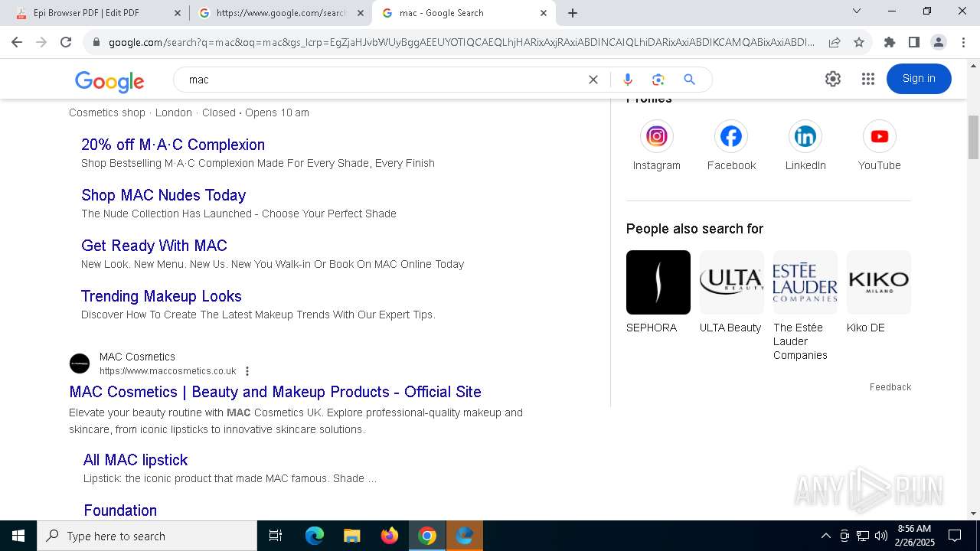Click the browser address bar URL

(x=462, y=42)
